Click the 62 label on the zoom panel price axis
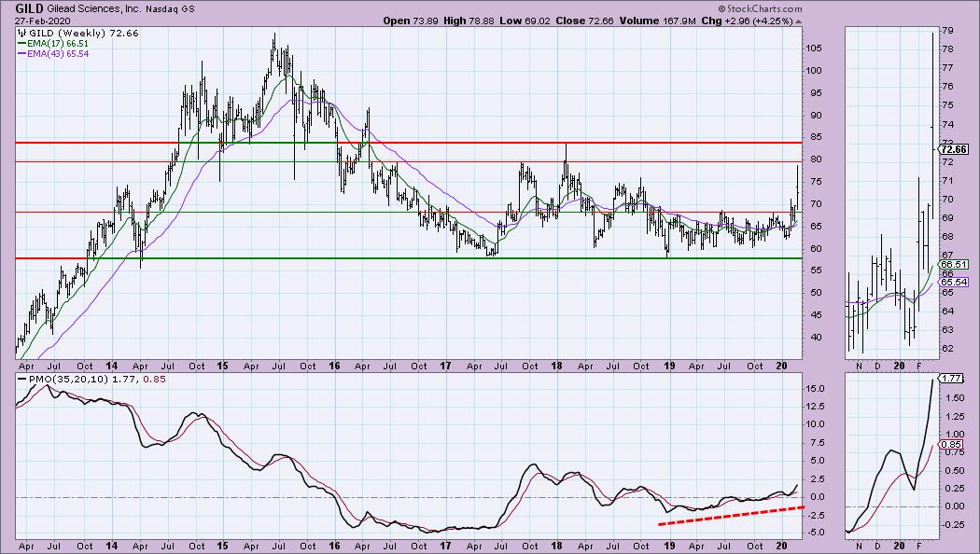 (947, 349)
